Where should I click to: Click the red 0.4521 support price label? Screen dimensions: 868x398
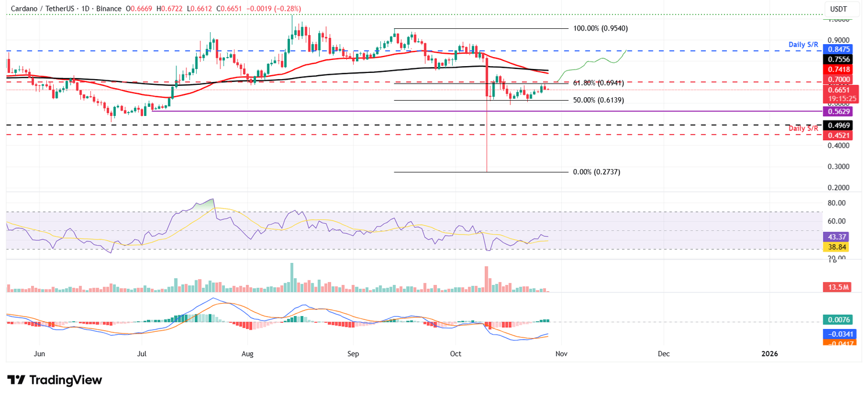coord(838,135)
